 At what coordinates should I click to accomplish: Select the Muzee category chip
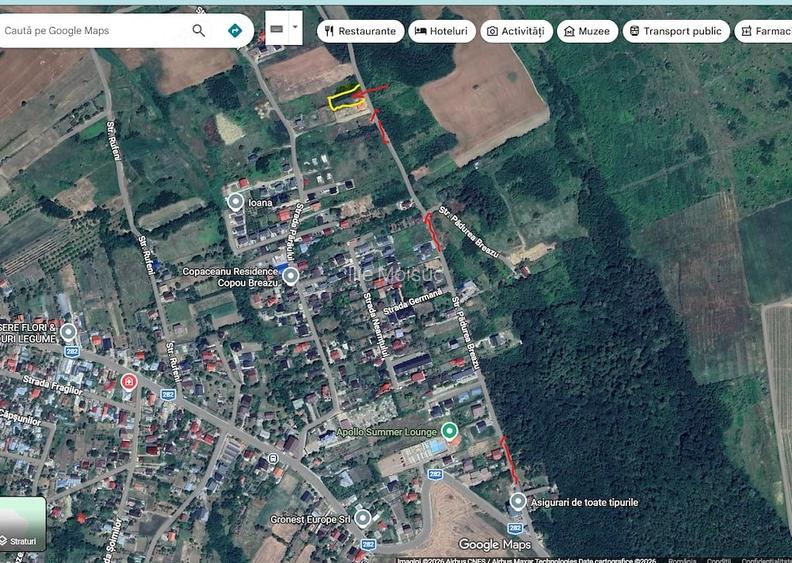587,31
